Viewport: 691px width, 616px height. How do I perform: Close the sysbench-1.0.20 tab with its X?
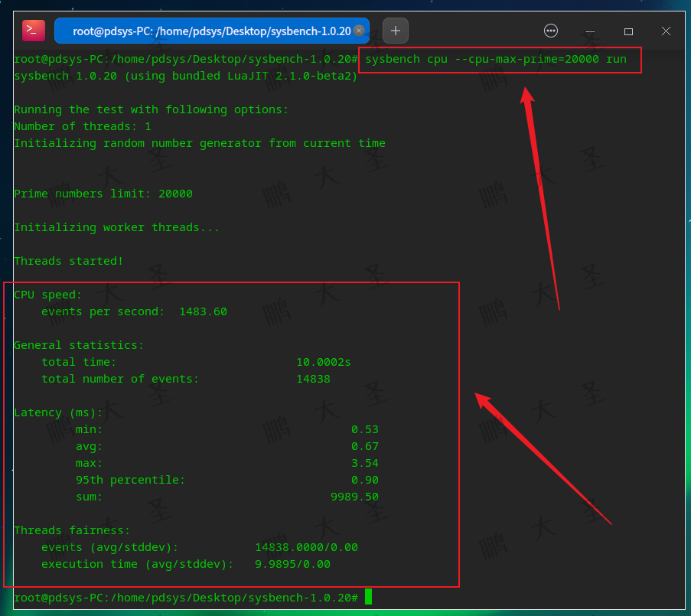click(359, 31)
